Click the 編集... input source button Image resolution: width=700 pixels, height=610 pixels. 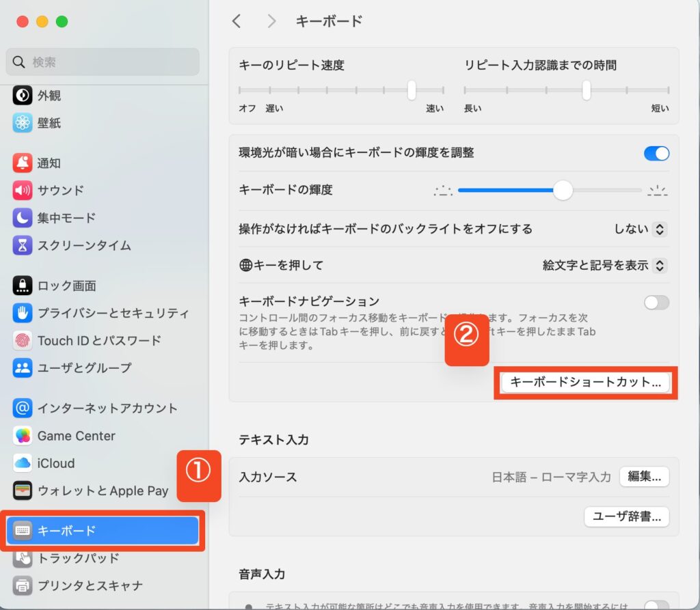click(644, 477)
